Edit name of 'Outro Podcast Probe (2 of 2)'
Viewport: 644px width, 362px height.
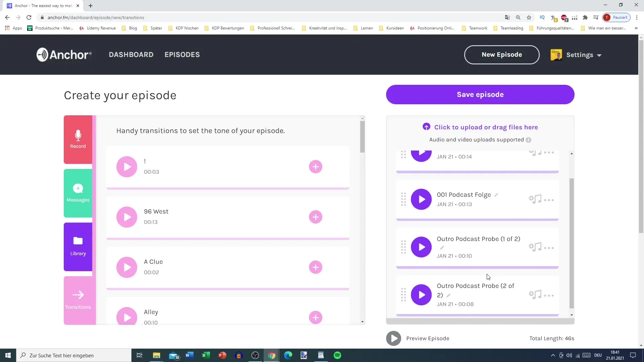pos(448,296)
